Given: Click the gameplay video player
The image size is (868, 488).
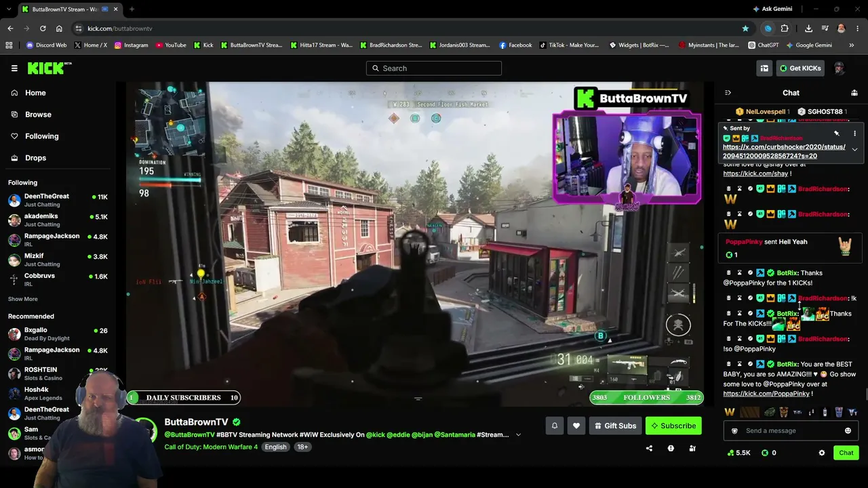Looking at the screenshot, I should tap(415, 244).
